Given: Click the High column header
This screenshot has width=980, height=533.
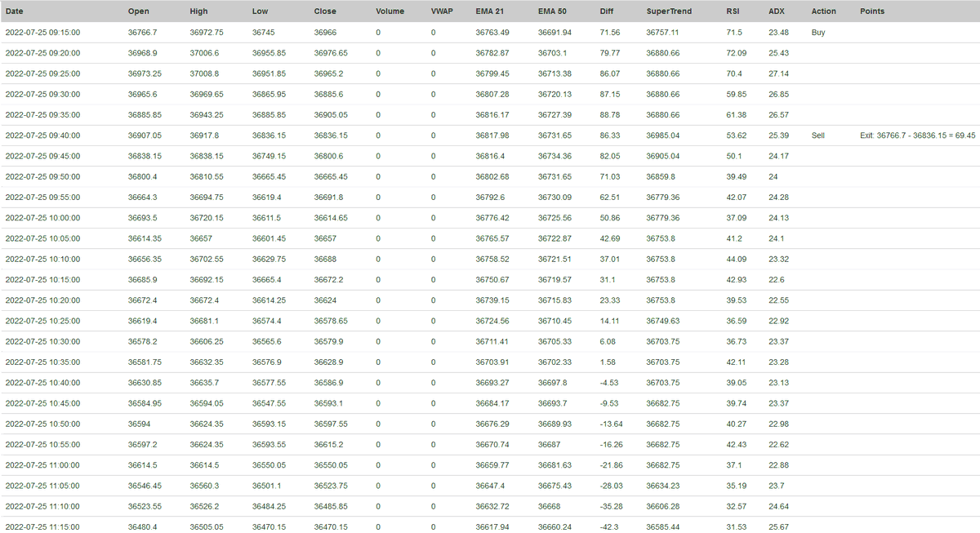Looking at the screenshot, I should (x=199, y=11).
